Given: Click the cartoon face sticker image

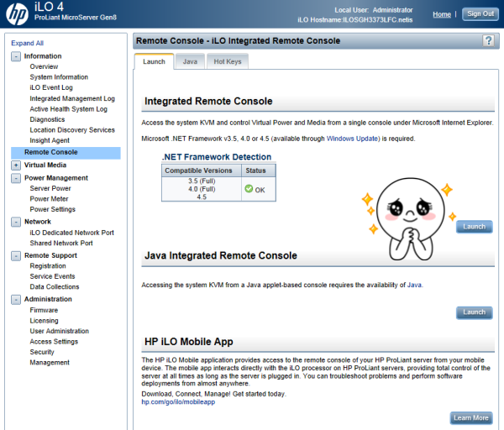Looking at the screenshot, I should (409, 219).
